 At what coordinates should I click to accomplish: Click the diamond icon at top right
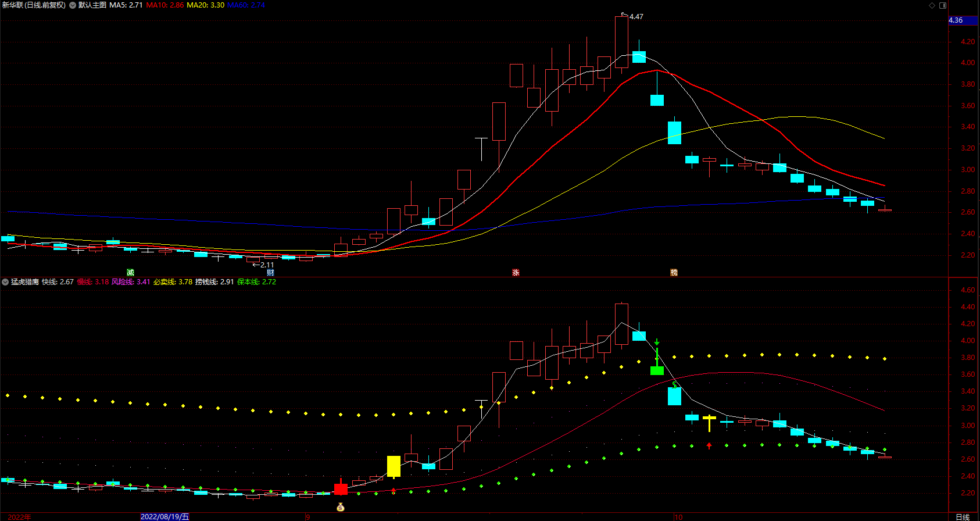pyautogui.click(x=932, y=5)
